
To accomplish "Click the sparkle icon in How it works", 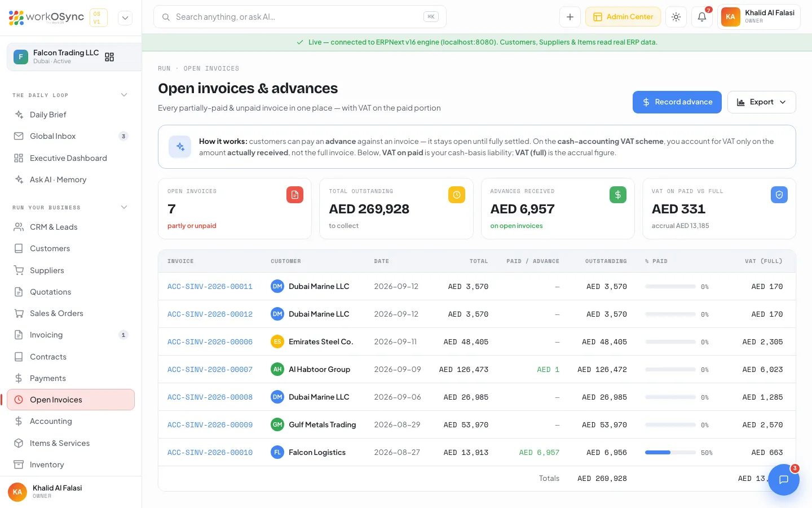I will (x=180, y=147).
